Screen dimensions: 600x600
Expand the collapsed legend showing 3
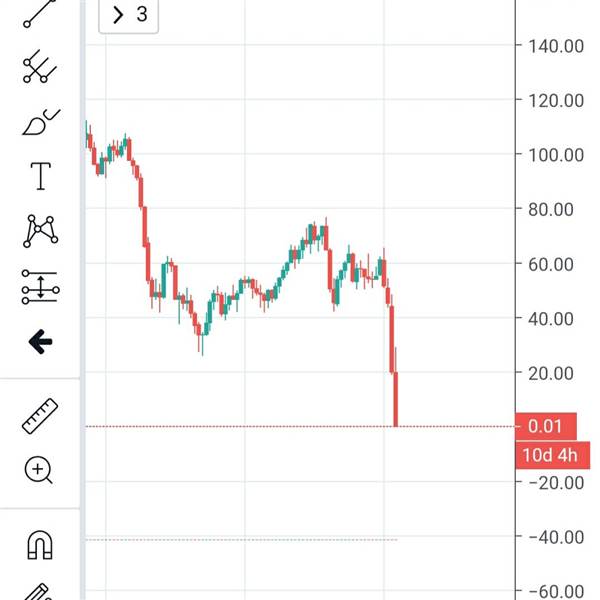[128, 15]
